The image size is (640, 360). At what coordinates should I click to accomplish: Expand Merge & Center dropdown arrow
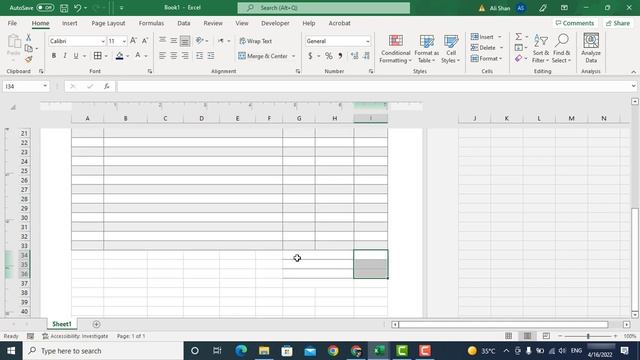coord(293,56)
